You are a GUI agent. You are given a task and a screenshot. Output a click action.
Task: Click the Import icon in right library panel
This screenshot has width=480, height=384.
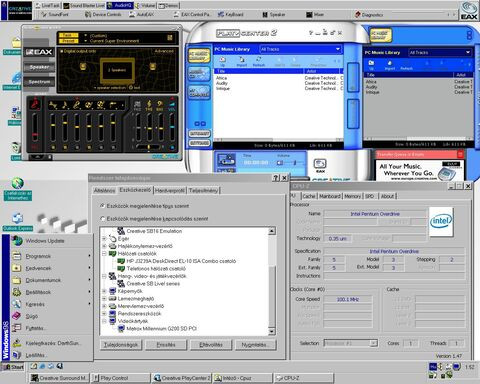point(389,65)
